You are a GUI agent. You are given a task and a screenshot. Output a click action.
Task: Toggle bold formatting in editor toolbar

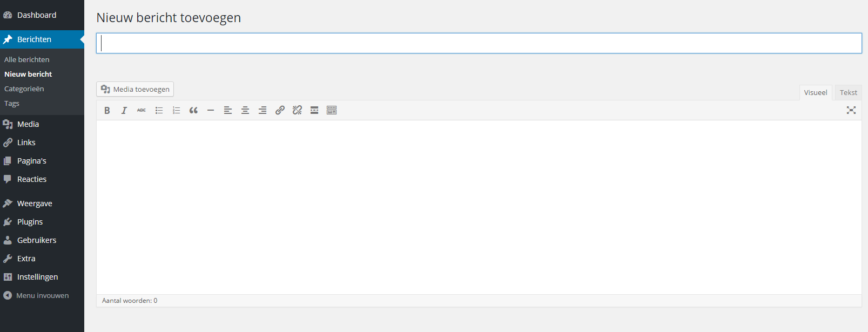pos(107,110)
